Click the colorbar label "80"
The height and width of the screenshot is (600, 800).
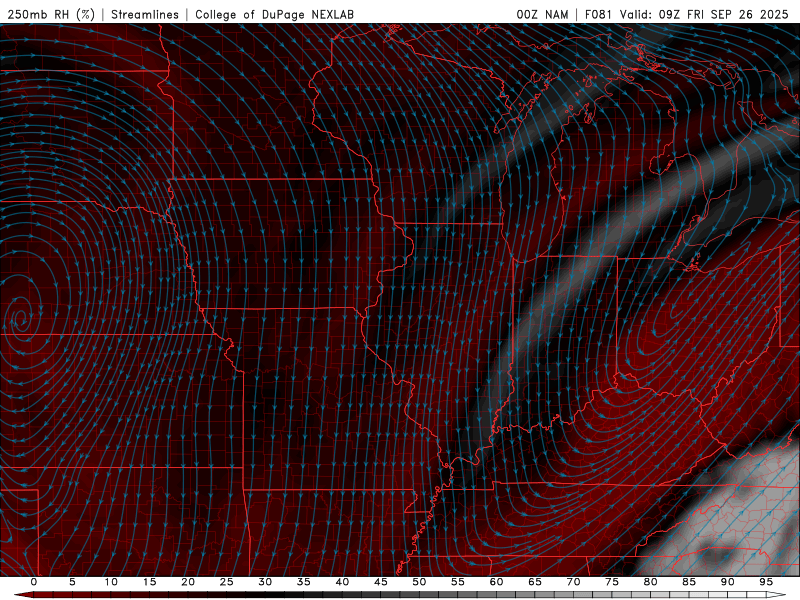650,582
